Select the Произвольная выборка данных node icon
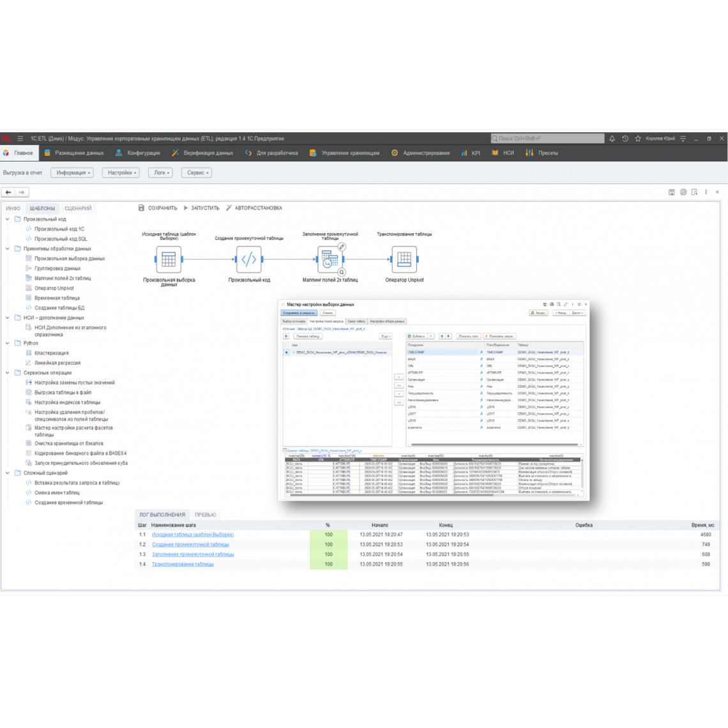 (169, 259)
